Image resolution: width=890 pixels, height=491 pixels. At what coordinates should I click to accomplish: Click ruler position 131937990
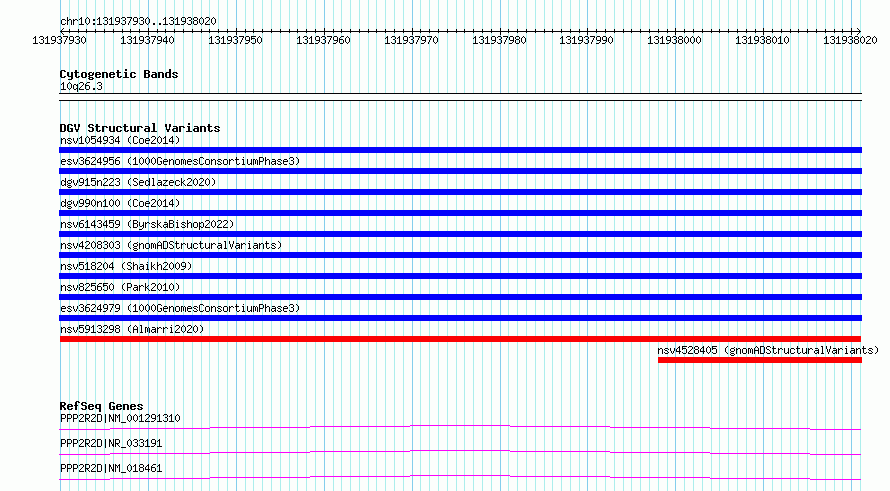pos(586,40)
